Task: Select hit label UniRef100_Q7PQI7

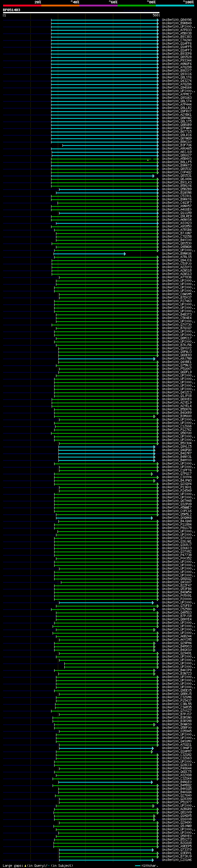Action: [177, 474]
